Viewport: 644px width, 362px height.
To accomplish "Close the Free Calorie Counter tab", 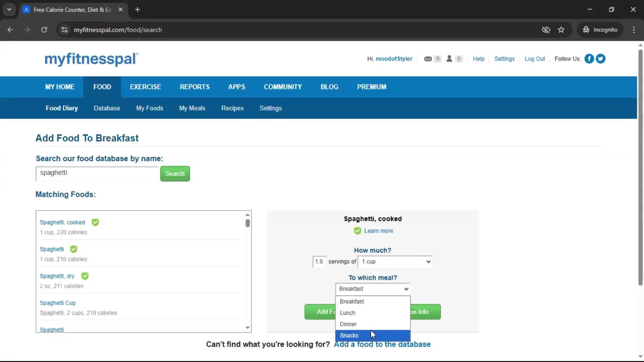I will pyautogui.click(x=120, y=9).
